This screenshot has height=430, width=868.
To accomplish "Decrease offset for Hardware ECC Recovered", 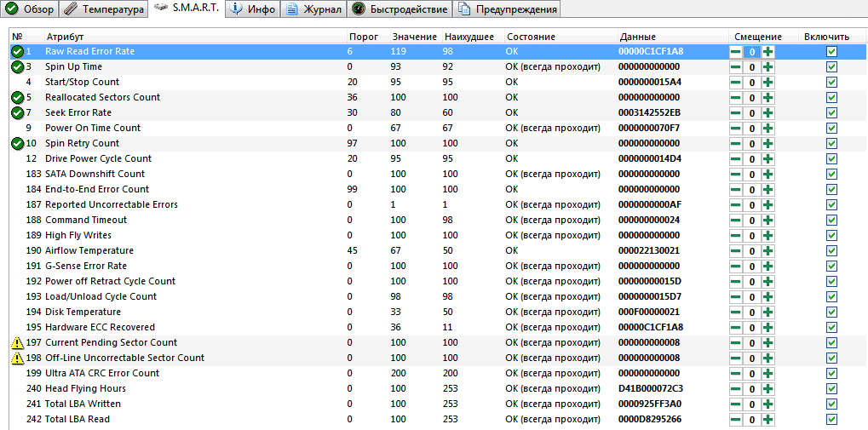I will (x=735, y=328).
